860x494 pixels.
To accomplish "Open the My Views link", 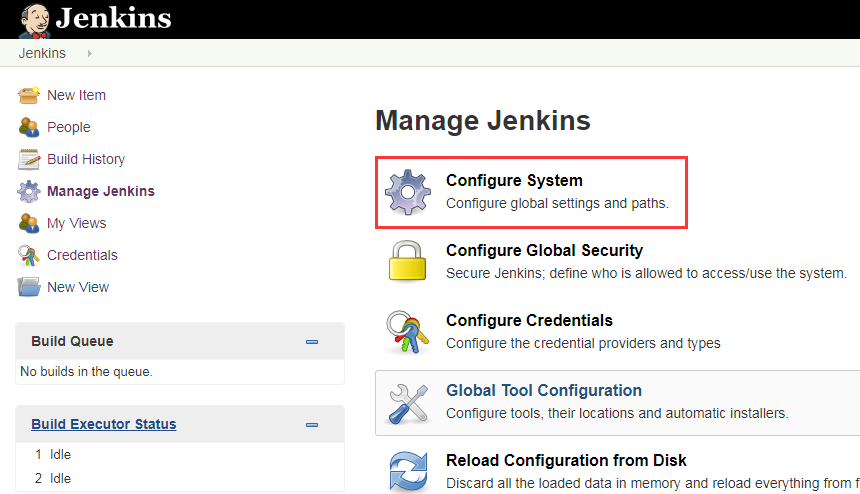I will coord(77,223).
